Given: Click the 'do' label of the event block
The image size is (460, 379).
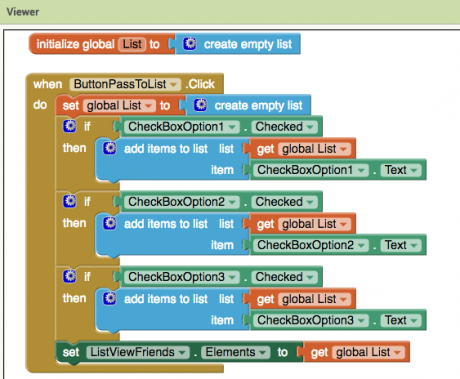Looking at the screenshot, I should tap(40, 105).
